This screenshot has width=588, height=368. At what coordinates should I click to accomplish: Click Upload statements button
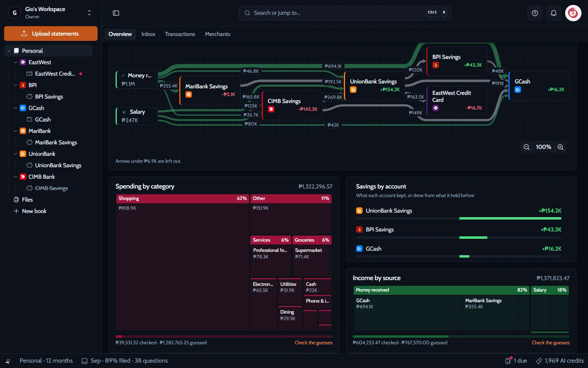[x=51, y=34]
